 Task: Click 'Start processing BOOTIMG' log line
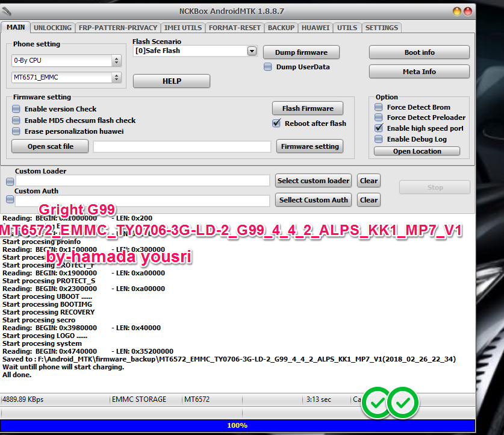click(x=47, y=304)
